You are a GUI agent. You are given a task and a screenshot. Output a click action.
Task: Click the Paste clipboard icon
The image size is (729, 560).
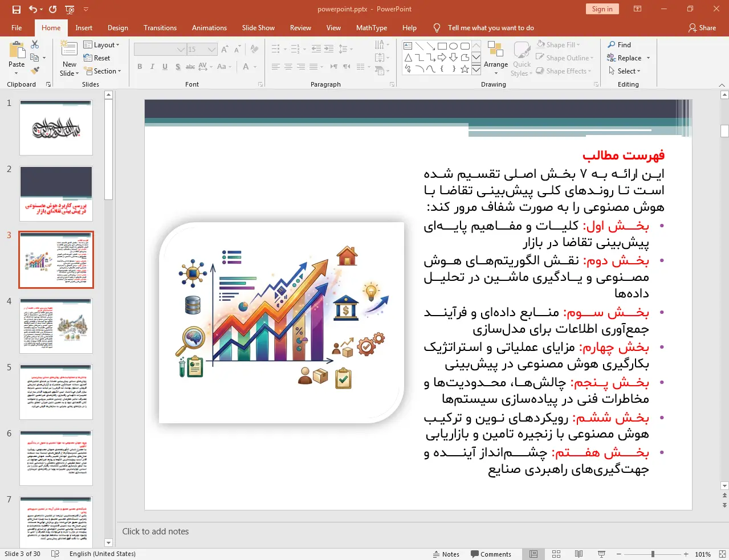coord(17,51)
